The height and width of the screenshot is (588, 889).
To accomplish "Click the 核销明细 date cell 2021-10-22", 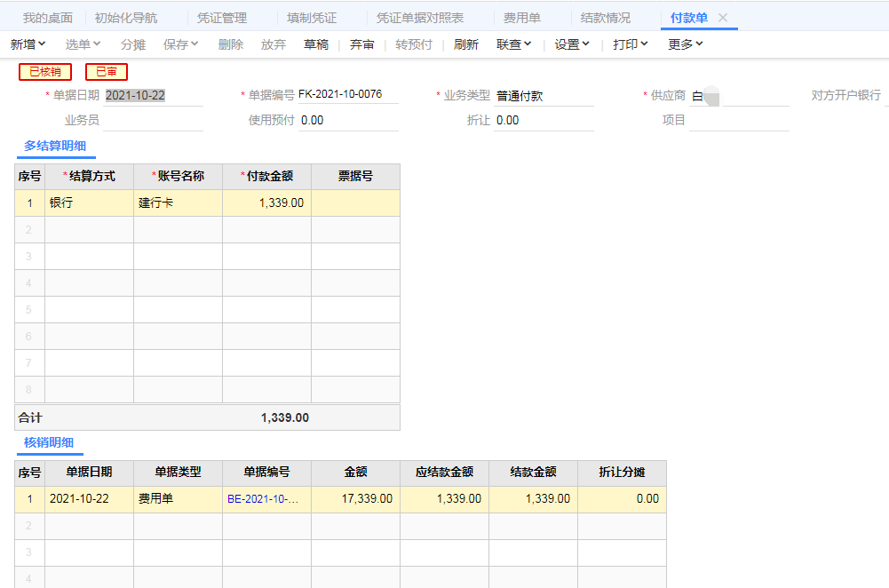I will click(89, 499).
